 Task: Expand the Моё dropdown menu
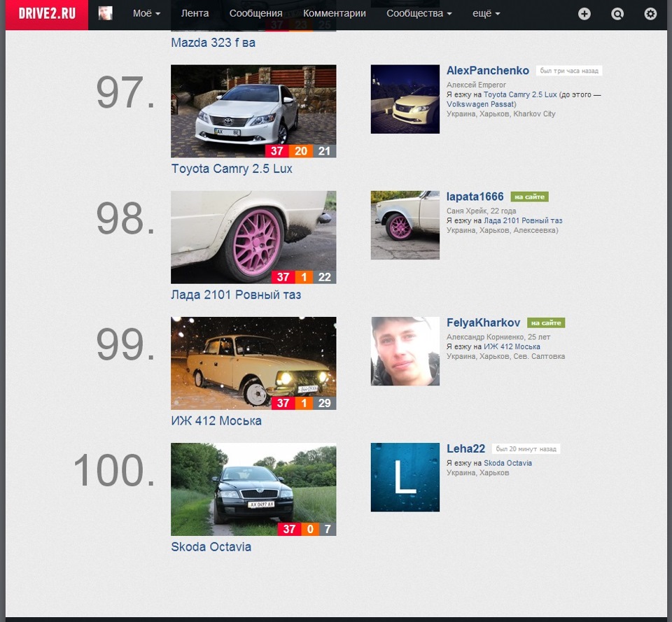coord(146,13)
